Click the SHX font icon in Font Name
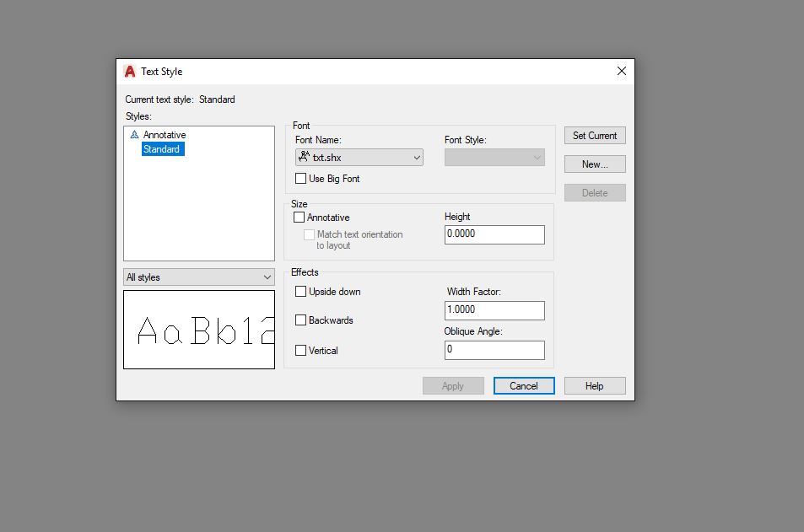This screenshot has width=804, height=532. coord(304,157)
